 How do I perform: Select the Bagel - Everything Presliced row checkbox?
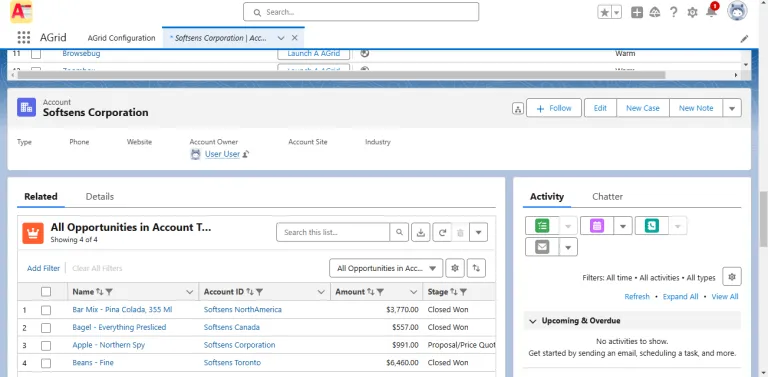click(x=46, y=328)
